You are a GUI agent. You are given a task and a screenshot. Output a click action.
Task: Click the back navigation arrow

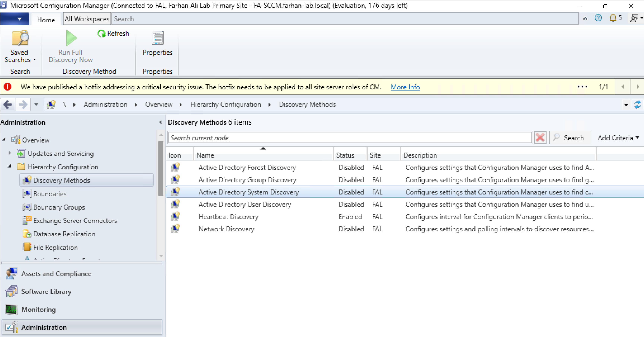click(x=8, y=105)
